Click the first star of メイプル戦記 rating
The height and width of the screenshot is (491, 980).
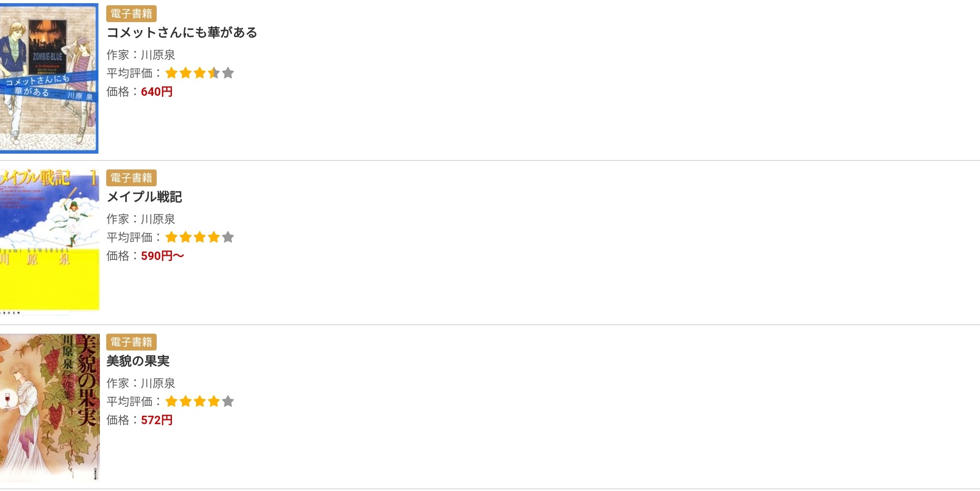[x=171, y=237]
